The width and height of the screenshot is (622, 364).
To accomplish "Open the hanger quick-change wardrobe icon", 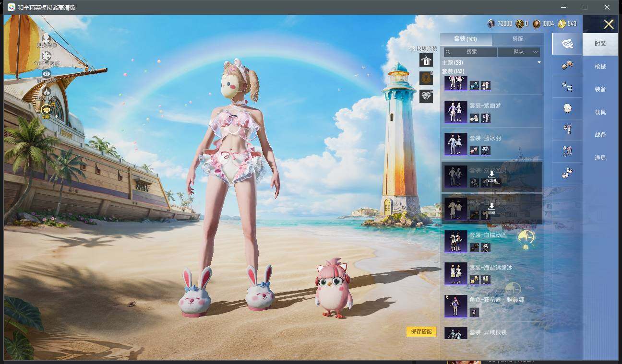I will click(426, 60).
